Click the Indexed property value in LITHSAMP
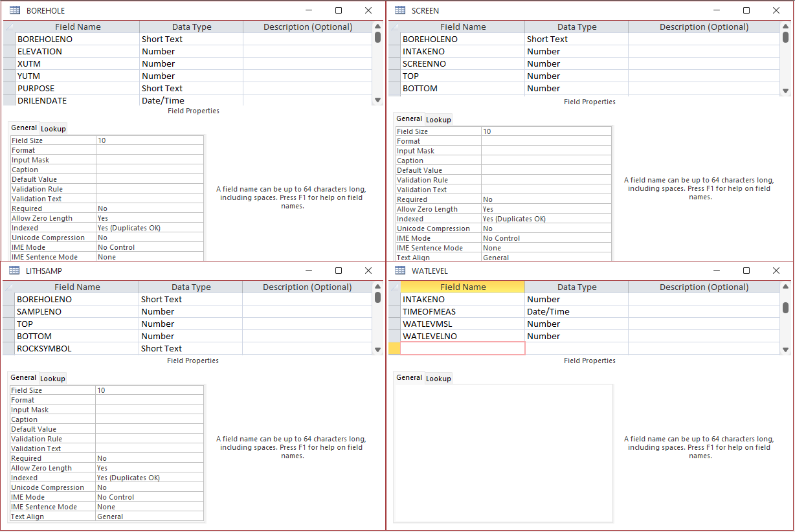The image size is (795, 532). pyautogui.click(x=150, y=478)
